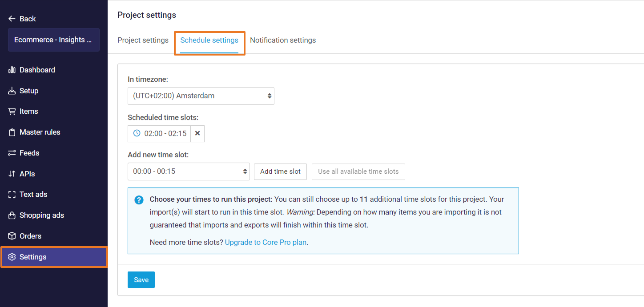This screenshot has height=307, width=644.
Task: Click the Master rules clipboard icon
Action: [x=12, y=132]
